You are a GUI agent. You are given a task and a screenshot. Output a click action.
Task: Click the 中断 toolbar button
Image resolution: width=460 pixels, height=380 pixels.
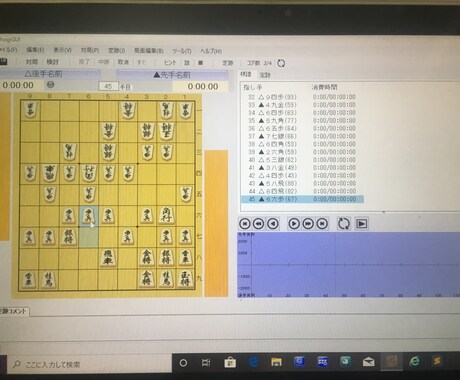(104, 62)
